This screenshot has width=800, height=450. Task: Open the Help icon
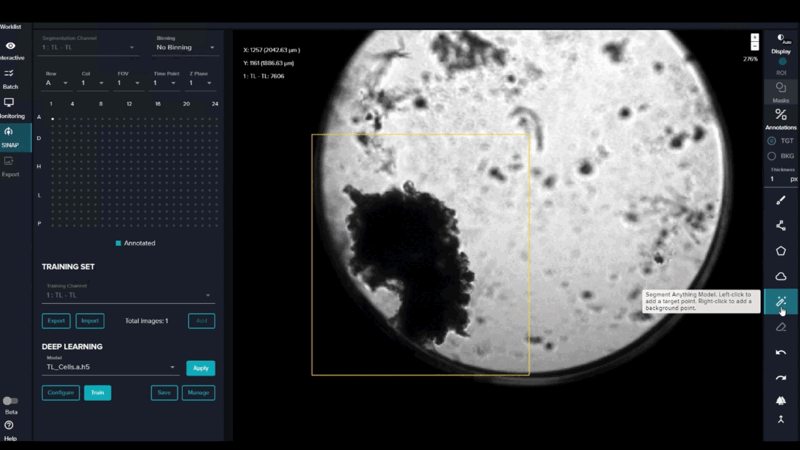(9, 425)
